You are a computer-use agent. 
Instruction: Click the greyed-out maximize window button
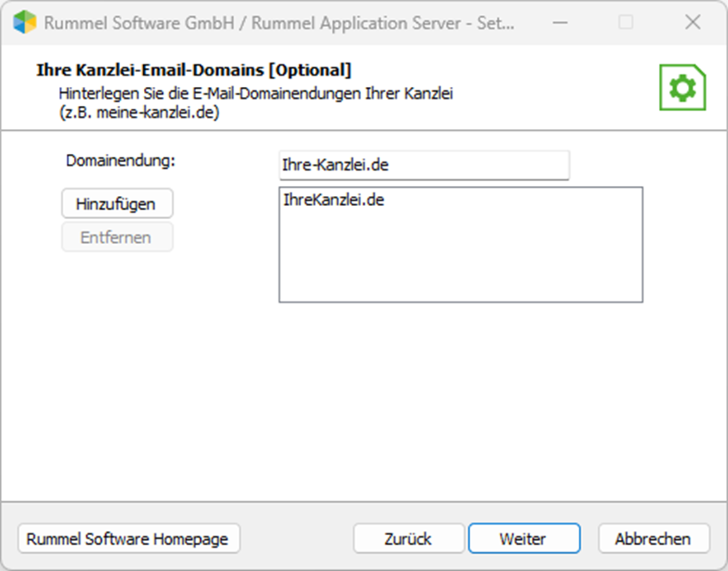(626, 22)
